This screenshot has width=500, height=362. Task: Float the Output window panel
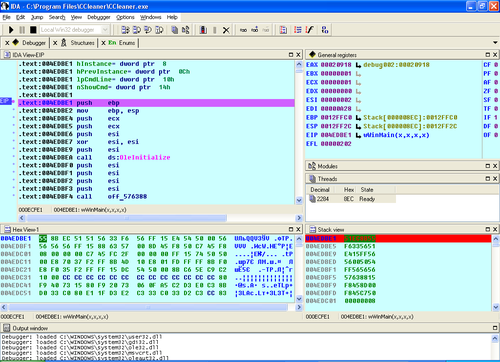[495, 328]
